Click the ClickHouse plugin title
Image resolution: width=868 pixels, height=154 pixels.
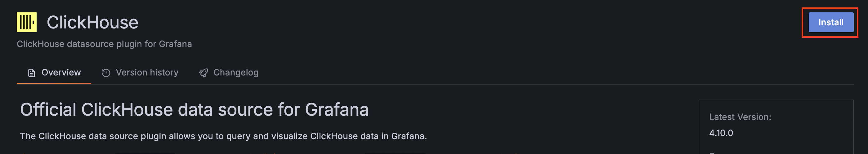[x=92, y=22]
